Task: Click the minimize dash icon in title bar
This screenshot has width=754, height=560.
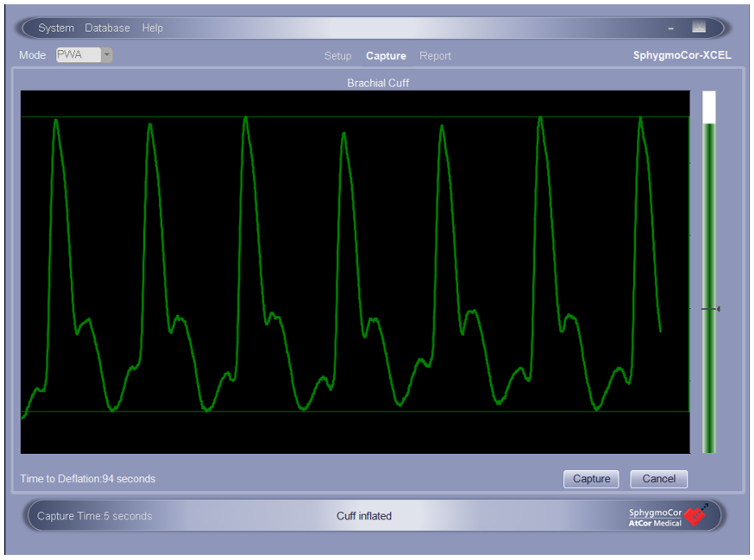Action: point(671,28)
